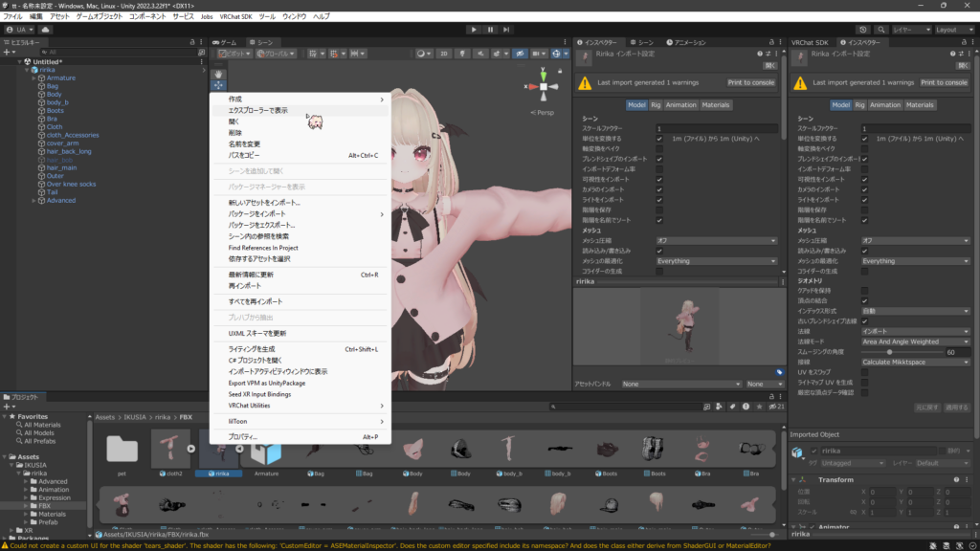Click the help icon in left Inspector header
Viewport: 980px width, 551px height.
pos(759,54)
